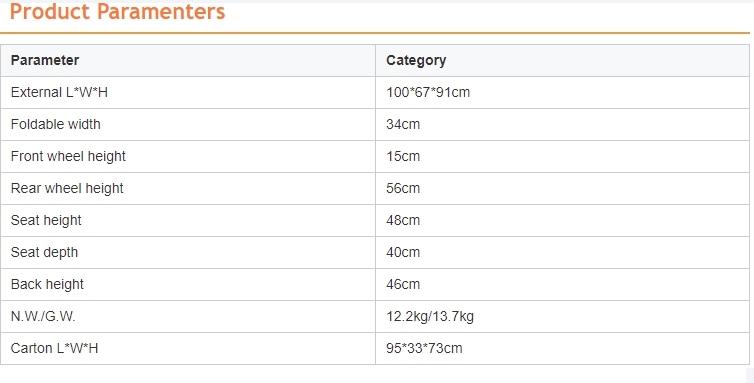
Task: Select the Parameter column header
Action: point(45,60)
